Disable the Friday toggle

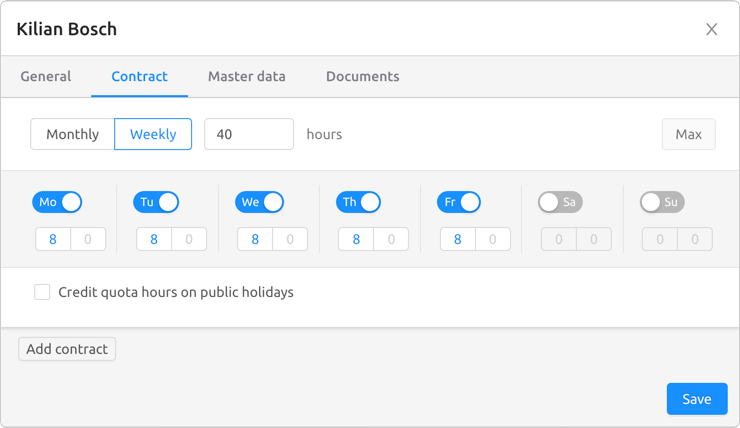[x=459, y=202]
